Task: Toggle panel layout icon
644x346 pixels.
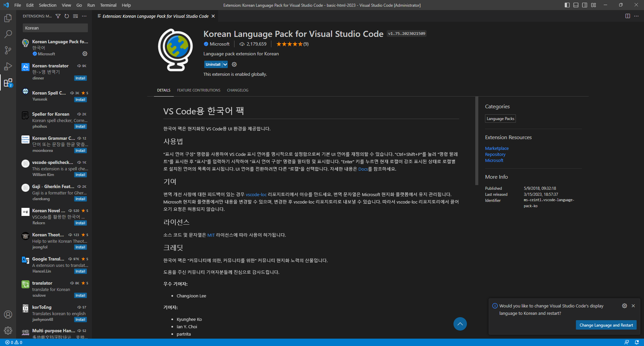Action: click(x=576, y=5)
